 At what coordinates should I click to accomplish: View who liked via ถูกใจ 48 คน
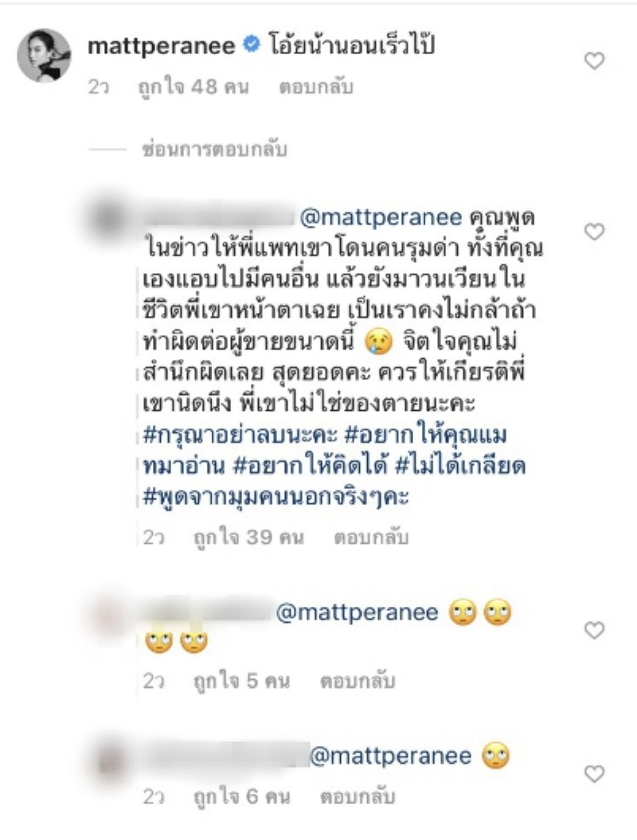(x=194, y=87)
